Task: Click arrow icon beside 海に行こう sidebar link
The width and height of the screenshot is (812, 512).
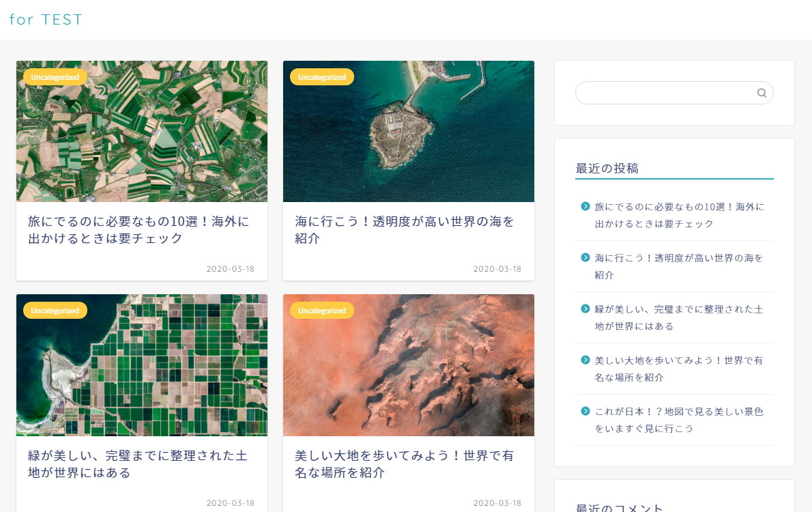Action: pyautogui.click(x=585, y=257)
